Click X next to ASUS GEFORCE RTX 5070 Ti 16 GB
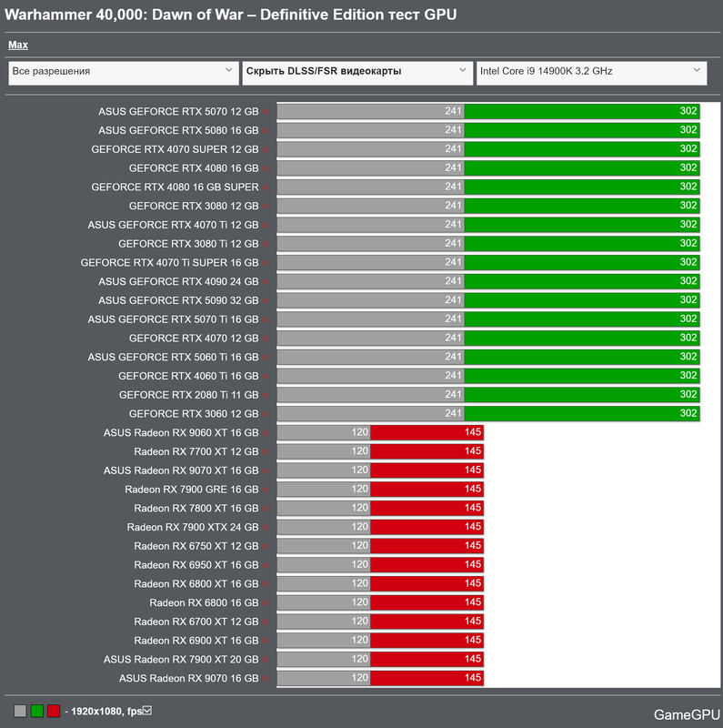Viewport: 723px width, 728px height. tap(265, 320)
